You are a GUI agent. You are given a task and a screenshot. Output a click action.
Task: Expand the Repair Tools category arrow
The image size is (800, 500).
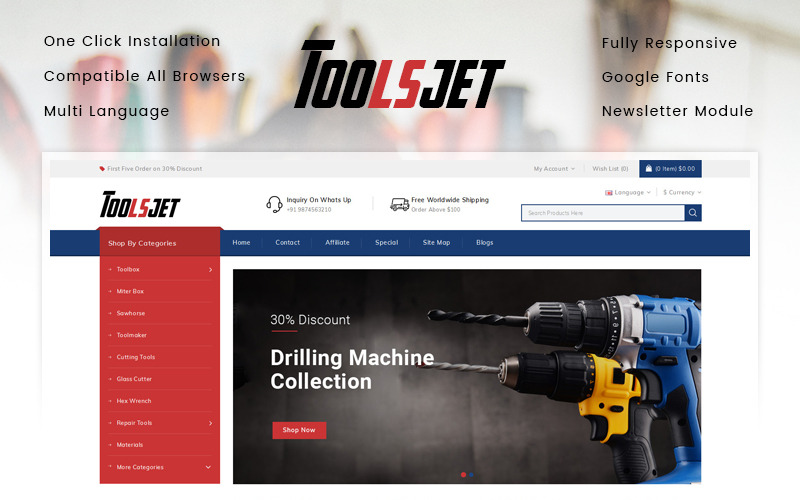tap(210, 423)
